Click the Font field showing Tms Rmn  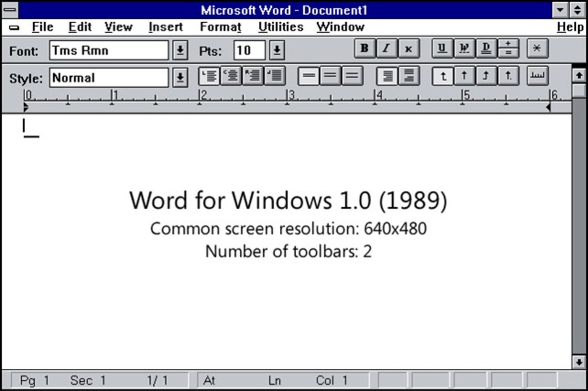coord(109,50)
